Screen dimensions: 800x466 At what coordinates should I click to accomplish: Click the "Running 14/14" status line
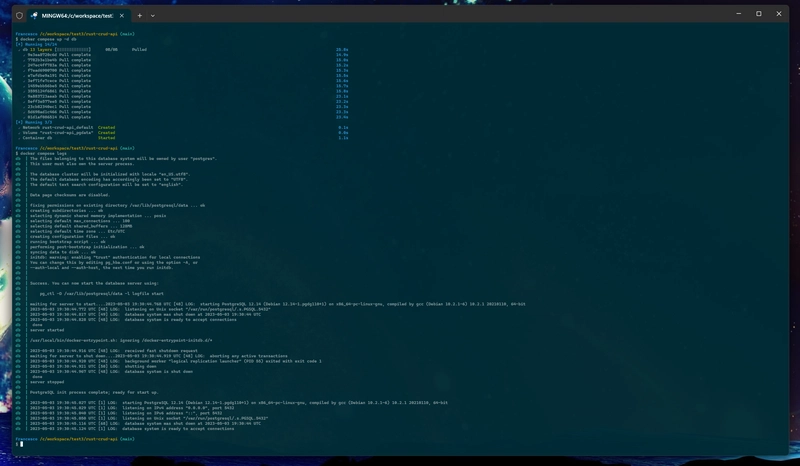36,44
